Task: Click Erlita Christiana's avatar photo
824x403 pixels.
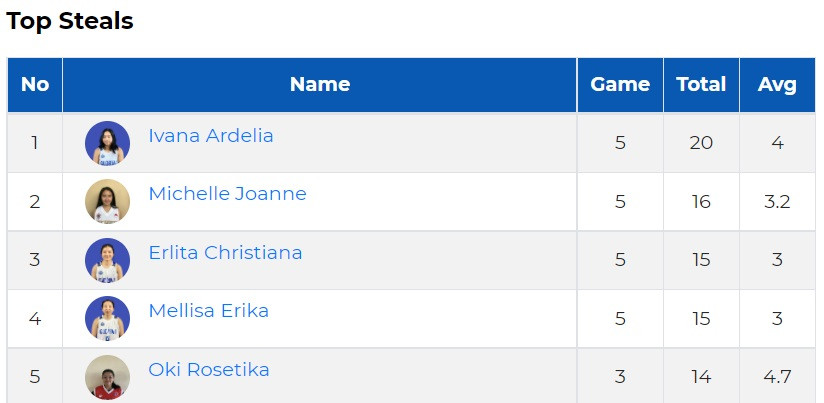Action: click(x=107, y=261)
